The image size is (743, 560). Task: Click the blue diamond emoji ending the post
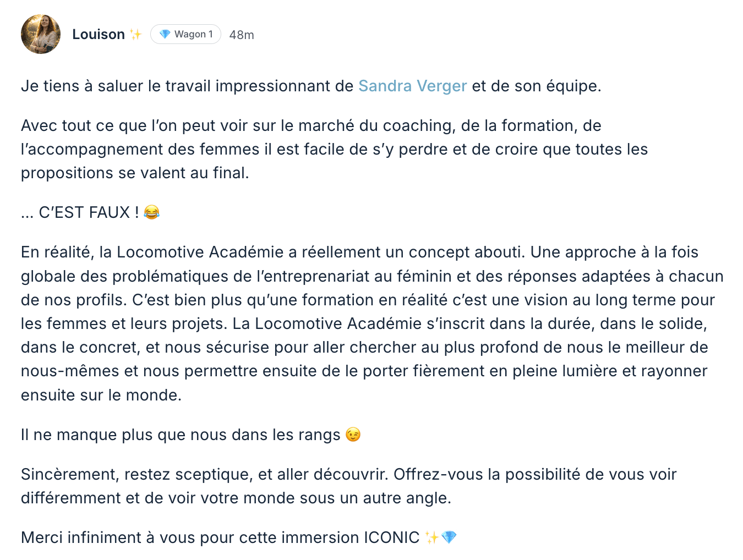[x=449, y=537]
